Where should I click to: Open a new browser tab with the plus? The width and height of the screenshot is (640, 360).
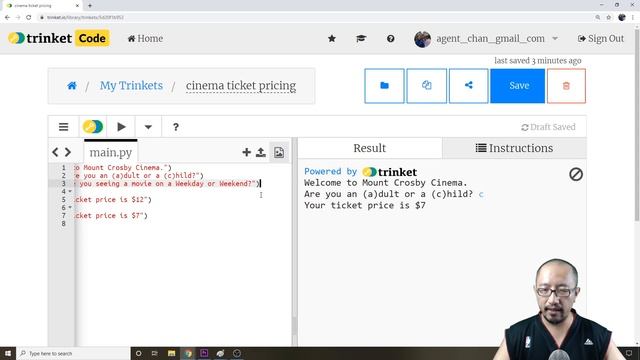pos(90,6)
